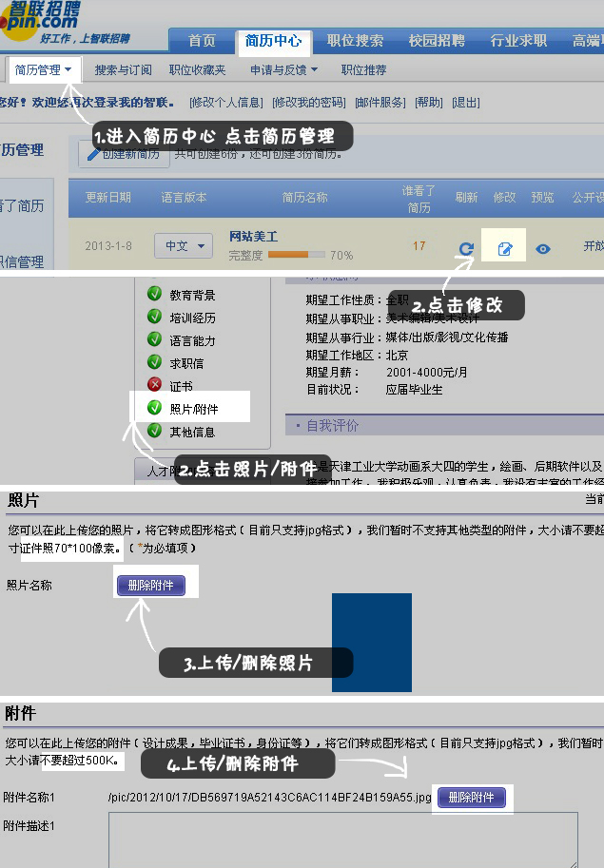Click 删除附件 button next to 附件名称1
Viewport: 604px width, 868px height.
coord(472,797)
